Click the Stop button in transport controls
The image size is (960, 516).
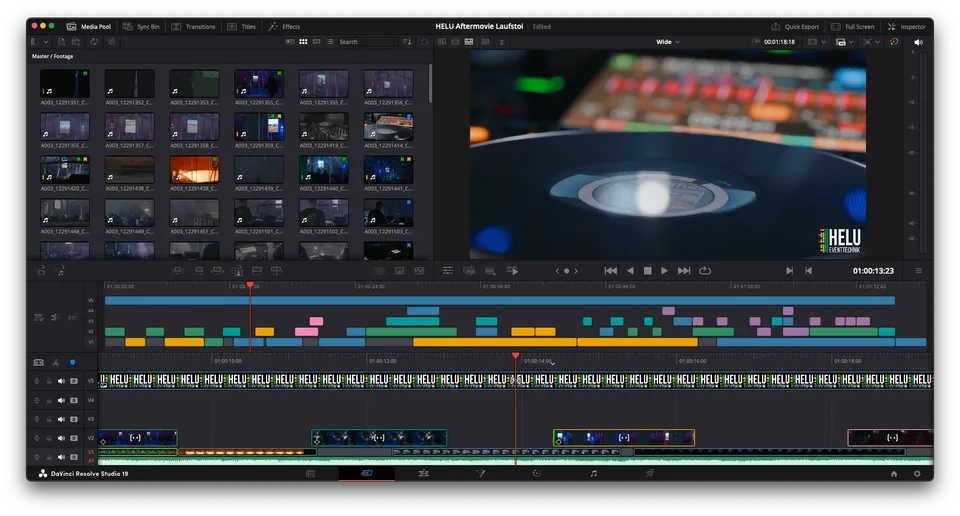coord(647,271)
